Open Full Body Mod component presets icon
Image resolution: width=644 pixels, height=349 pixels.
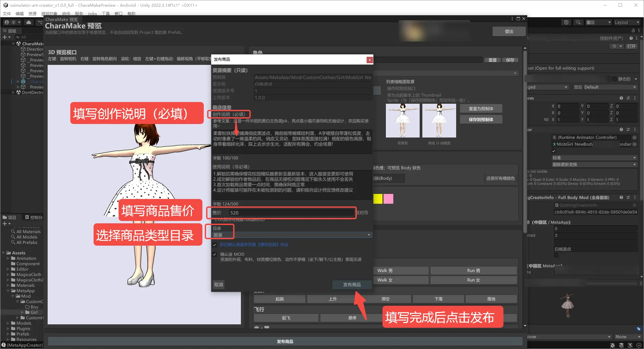point(628,197)
